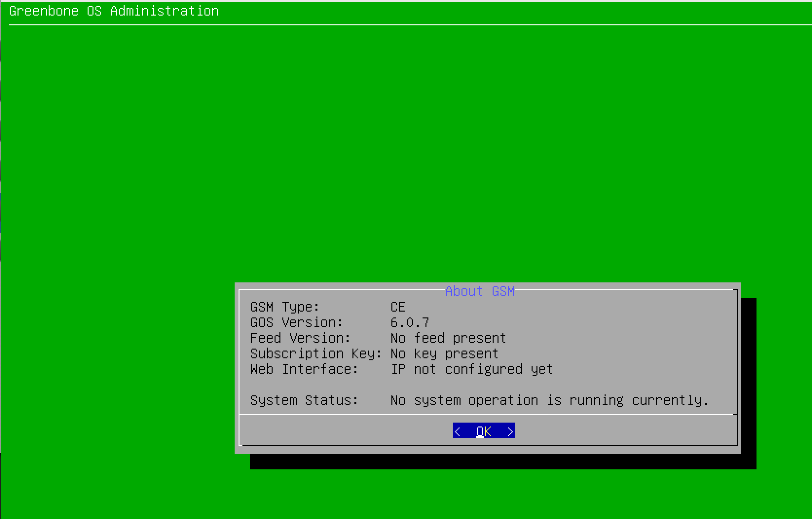Click the '6.0.7' version value

tap(410, 323)
